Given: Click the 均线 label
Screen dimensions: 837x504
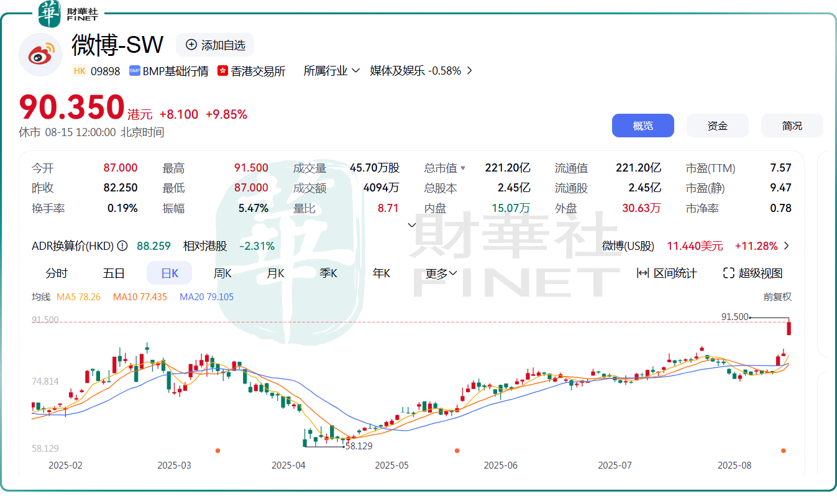Looking at the screenshot, I should pos(41,297).
